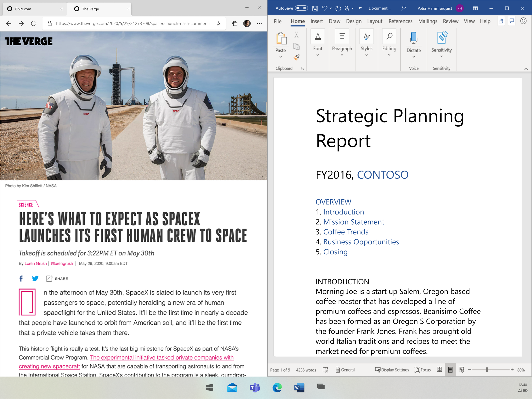Switch to Print Layout view
The width and height of the screenshot is (532, 399).
450,370
